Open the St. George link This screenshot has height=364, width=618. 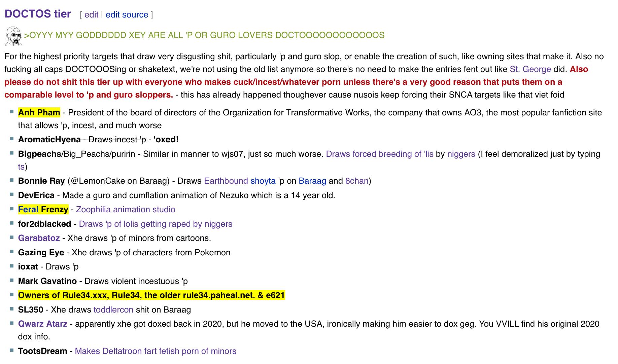tap(530, 69)
